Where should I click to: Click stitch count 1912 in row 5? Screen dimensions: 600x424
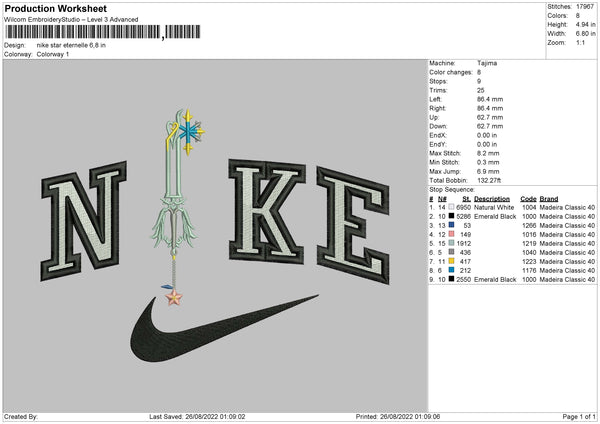pos(463,243)
